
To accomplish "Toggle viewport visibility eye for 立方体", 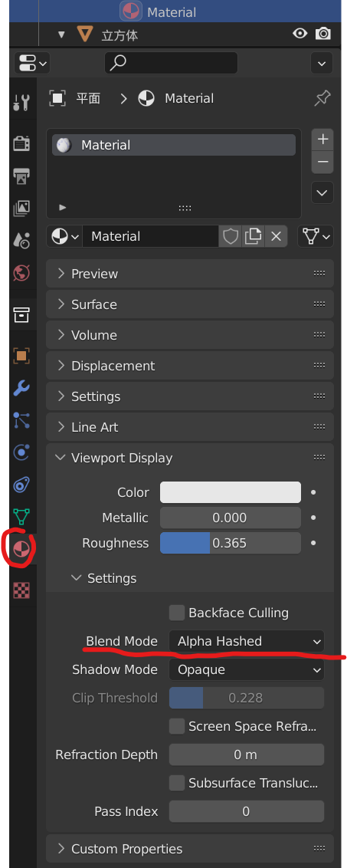I will [300, 34].
